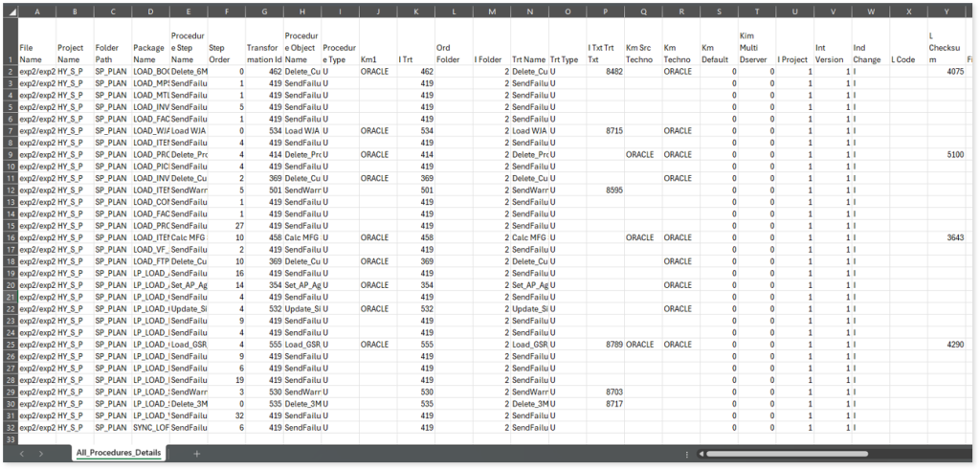Select column P header
This screenshot has height=470, width=980.
(x=605, y=11)
